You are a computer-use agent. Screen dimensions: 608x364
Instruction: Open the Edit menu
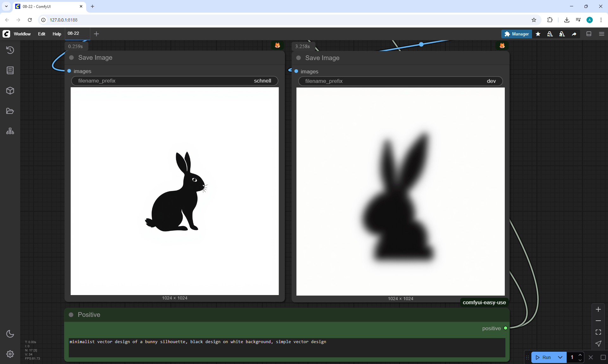(41, 34)
